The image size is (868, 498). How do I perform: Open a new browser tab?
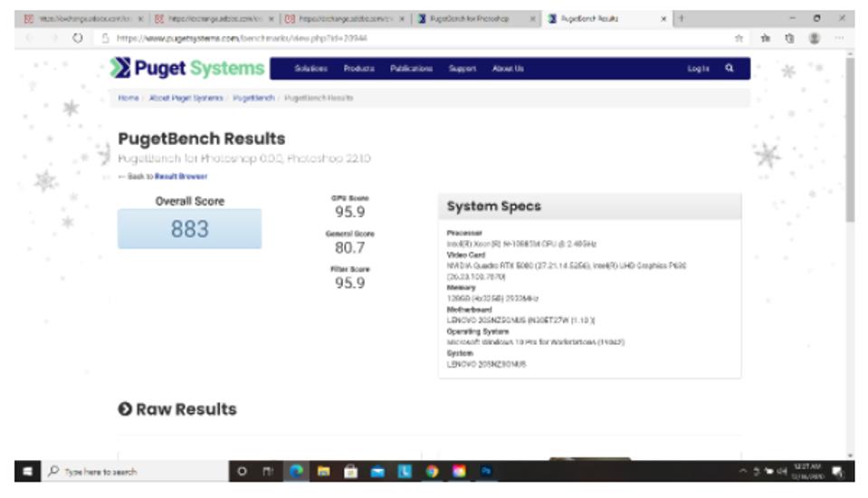682,18
